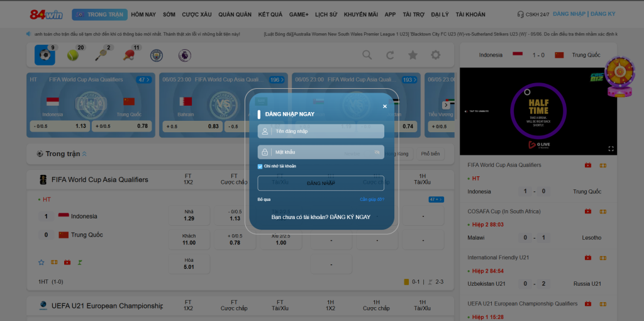Screen dimensions: 644x321
Task: Open the TÀI TRỢ menu item
Action: pos(414,14)
